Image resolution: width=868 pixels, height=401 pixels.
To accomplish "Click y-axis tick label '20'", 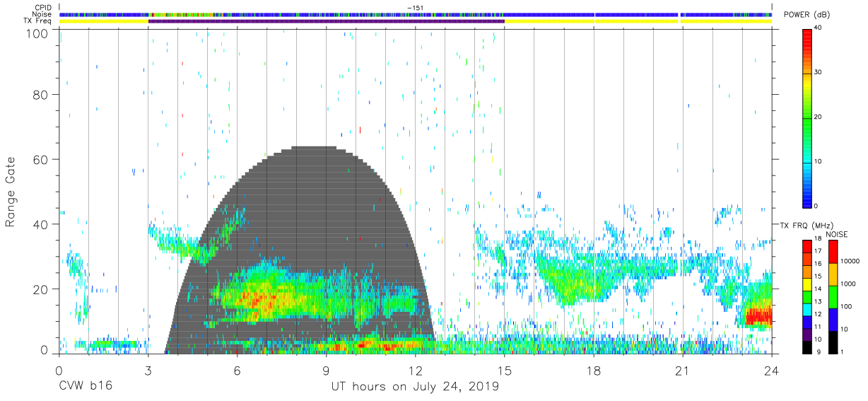I will tap(40, 289).
